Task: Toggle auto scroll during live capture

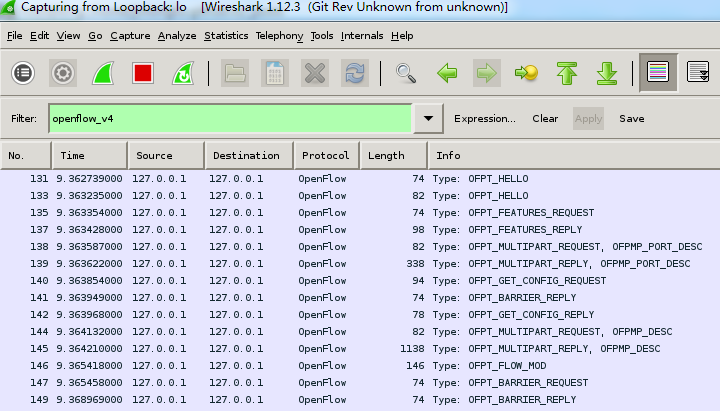Action: (698, 73)
